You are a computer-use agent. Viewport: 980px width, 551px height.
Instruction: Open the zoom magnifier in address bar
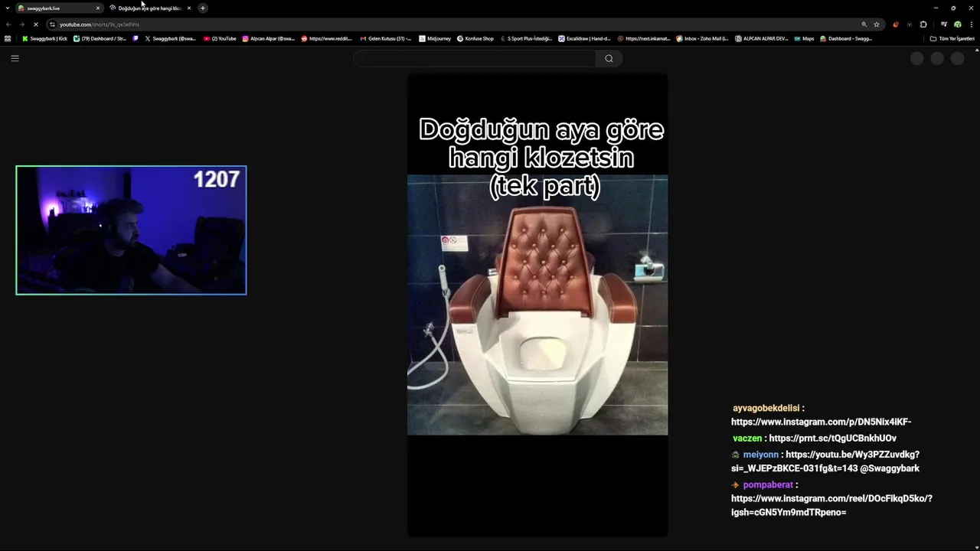pos(864,24)
